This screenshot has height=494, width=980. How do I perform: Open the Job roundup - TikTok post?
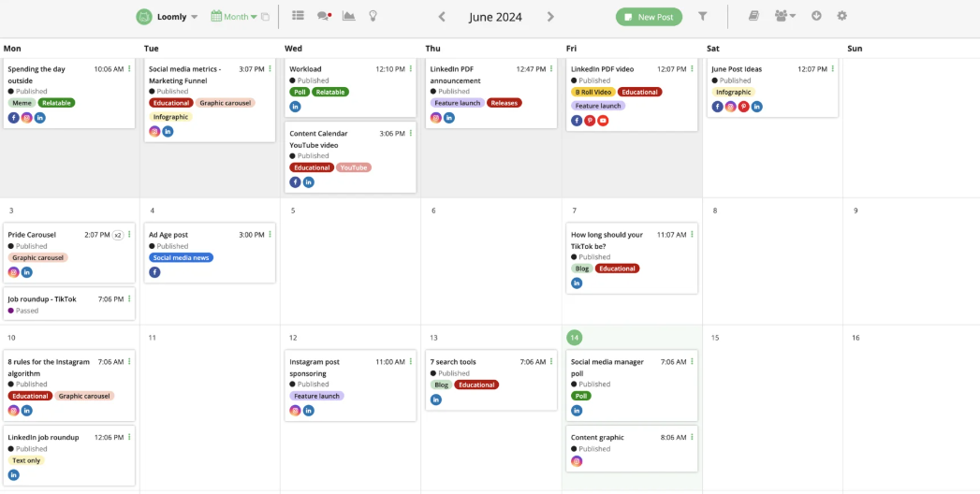[x=68, y=303]
